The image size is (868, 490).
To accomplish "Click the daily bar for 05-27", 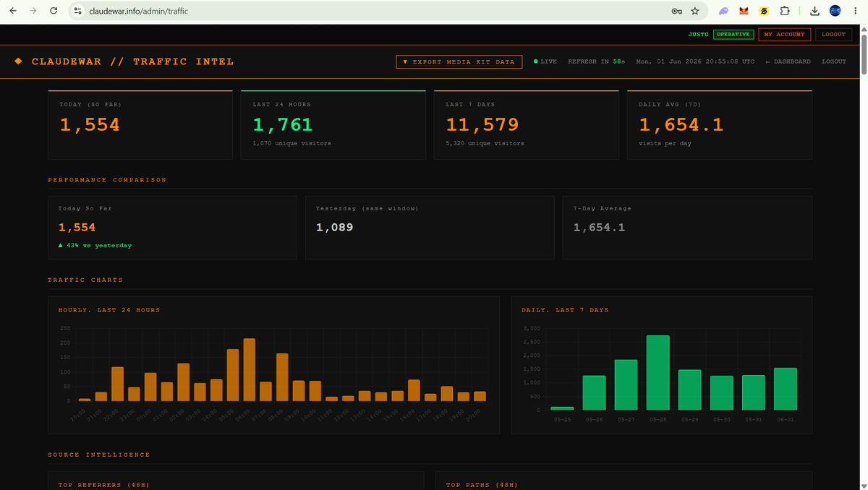I will tap(626, 385).
